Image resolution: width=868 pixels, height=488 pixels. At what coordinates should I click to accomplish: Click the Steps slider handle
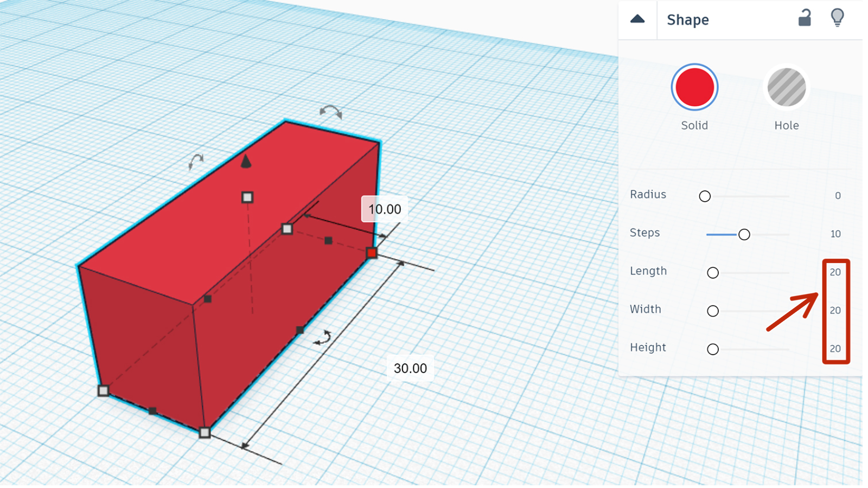(744, 234)
